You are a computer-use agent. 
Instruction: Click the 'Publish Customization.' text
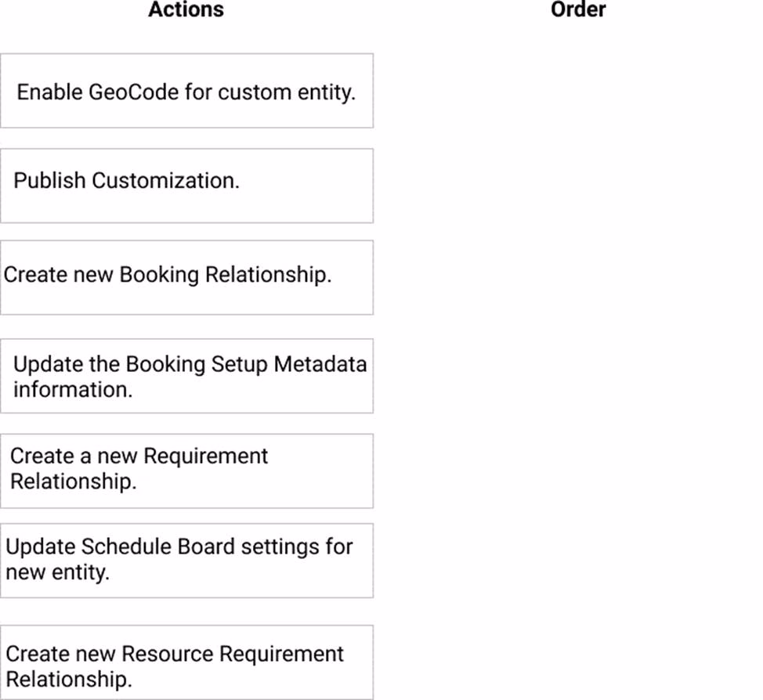[126, 181]
